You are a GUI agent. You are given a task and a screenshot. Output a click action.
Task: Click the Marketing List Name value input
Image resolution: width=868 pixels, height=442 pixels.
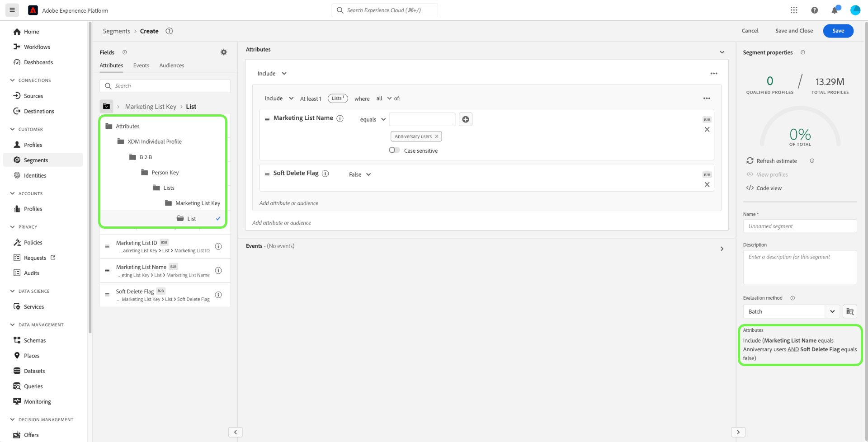pos(422,119)
